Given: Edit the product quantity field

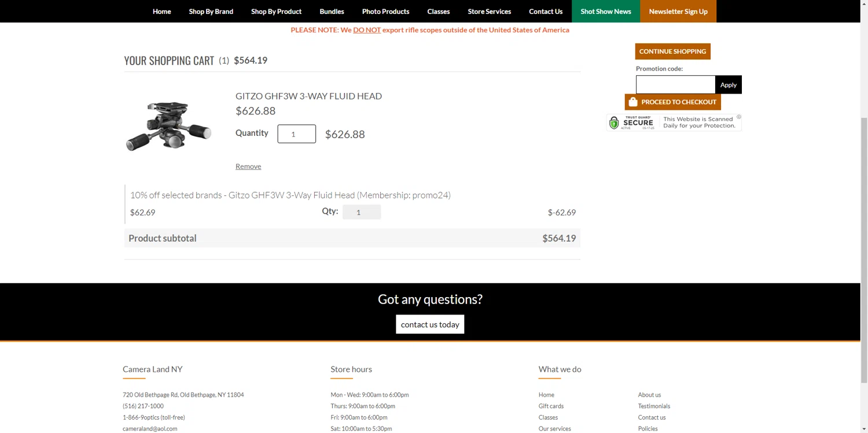Looking at the screenshot, I should tap(296, 134).
